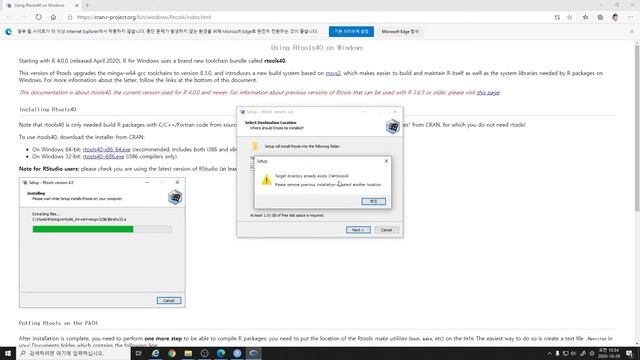Open the Favorites list icon
The width and height of the screenshot is (640, 360).
(x=585, y=17)
